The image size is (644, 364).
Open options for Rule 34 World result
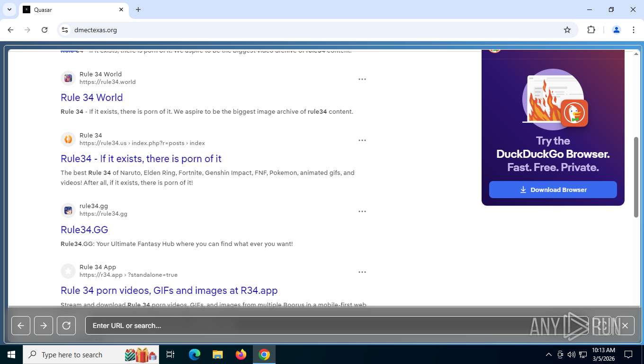point(362,79)
